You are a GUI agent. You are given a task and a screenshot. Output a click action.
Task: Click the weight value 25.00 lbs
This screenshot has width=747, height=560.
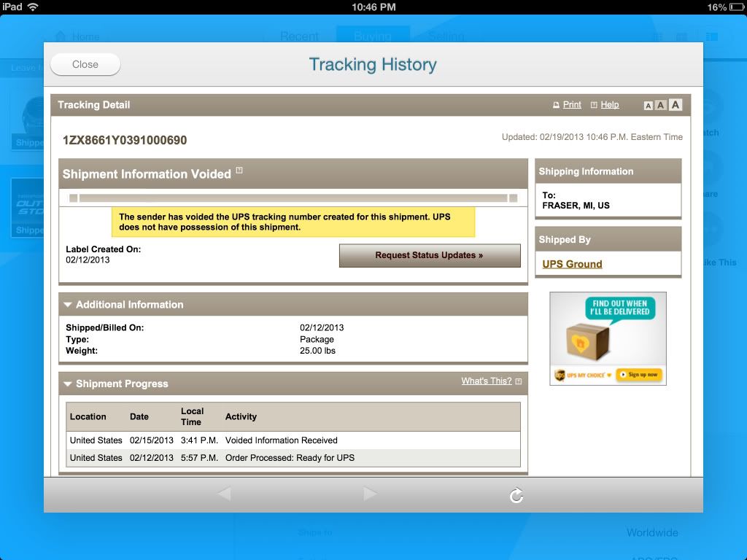(x=317, y=351)
